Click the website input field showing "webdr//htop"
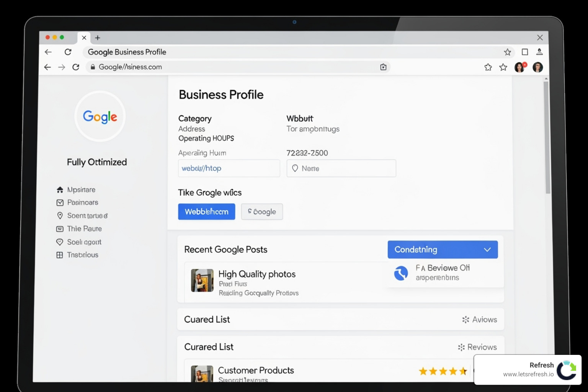 click(x=229, y=168)
